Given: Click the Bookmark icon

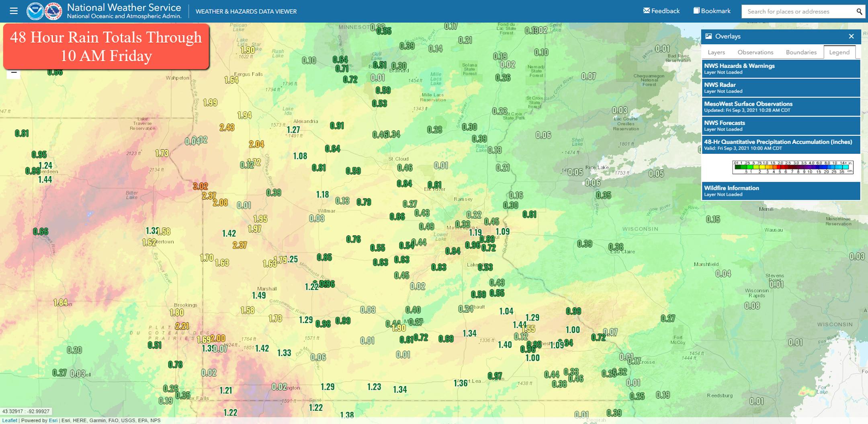Looking at the screenshot, I should tap(696, 11).
